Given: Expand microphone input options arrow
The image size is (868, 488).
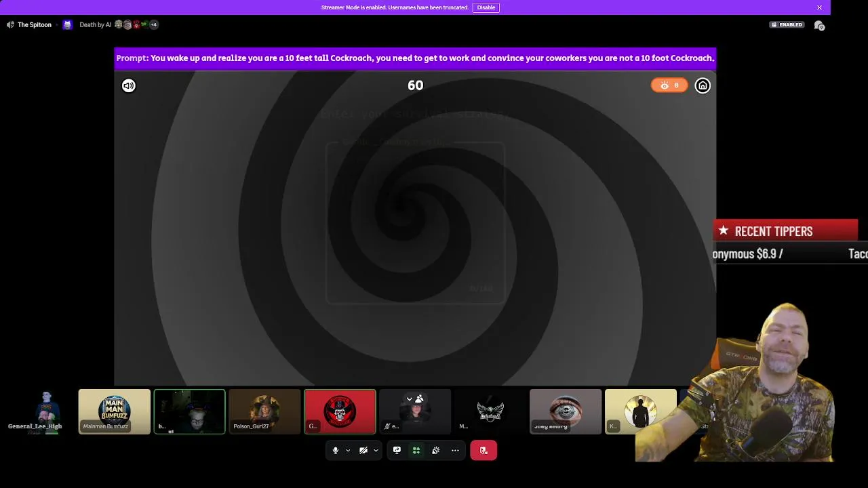Looking at the screenshot, I should [348, 450].
